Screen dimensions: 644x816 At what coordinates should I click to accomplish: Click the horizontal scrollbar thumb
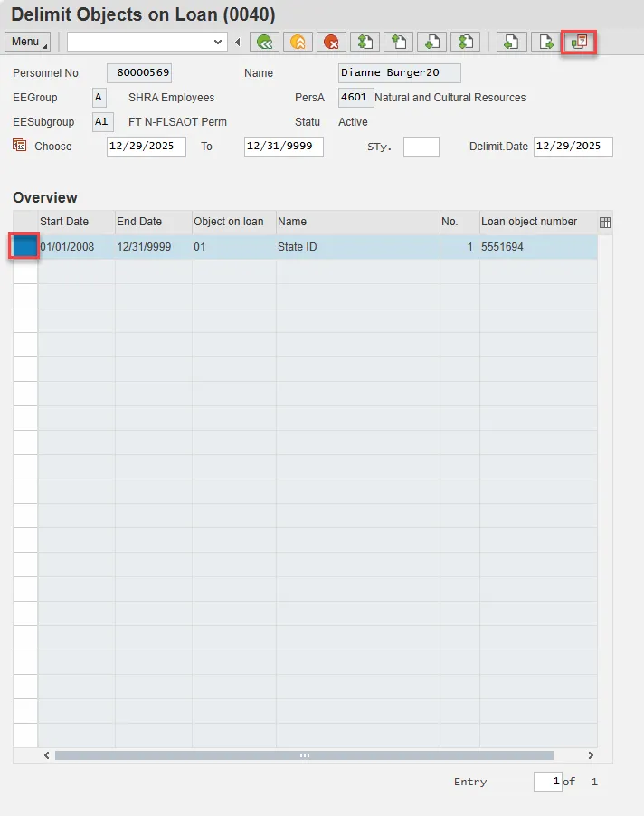click(x=304, y=755)
